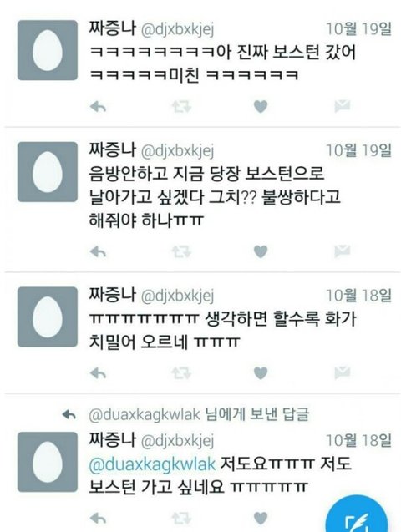Screen dimensions: 401x532
Task: Open the '@duaxkagkwlak 님에게 보낸 답글' reply header
Action: coord(199,414)
